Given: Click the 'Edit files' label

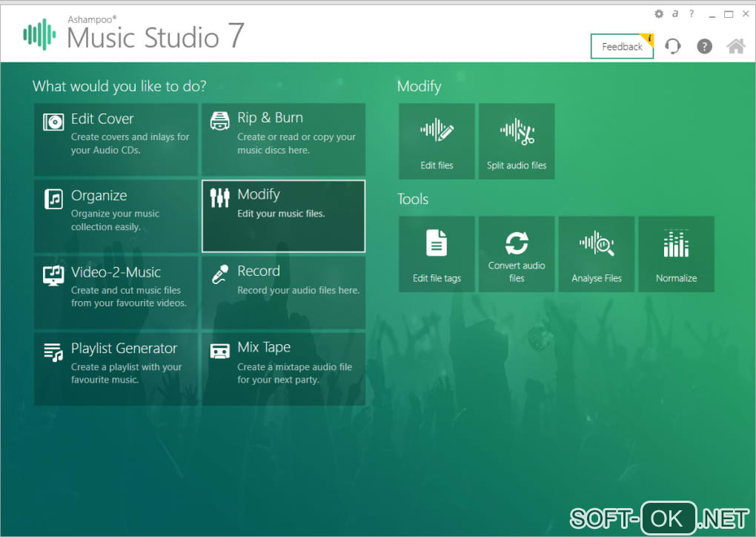Looking at the screenshot, I should click(x=437, y=165).
